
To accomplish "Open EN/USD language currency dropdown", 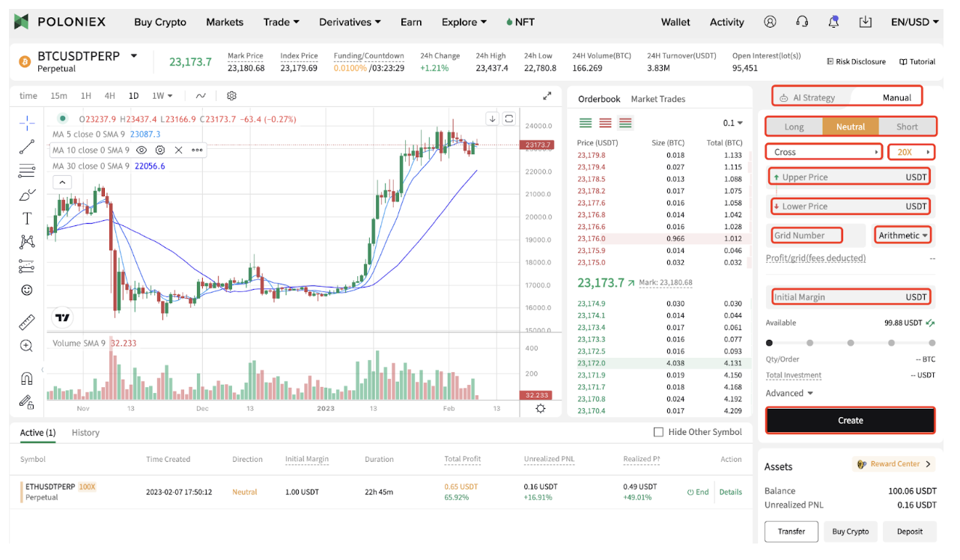I will [x=914, y=22].
